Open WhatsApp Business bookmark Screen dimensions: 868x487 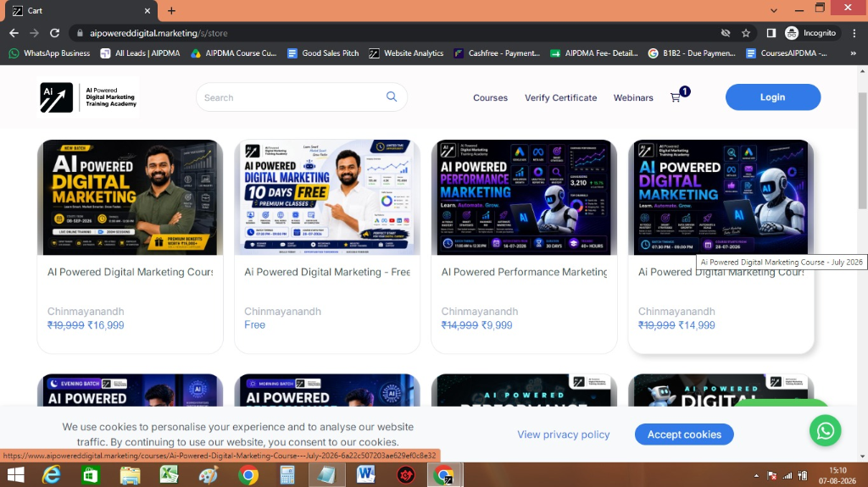[x=49, y=53]
